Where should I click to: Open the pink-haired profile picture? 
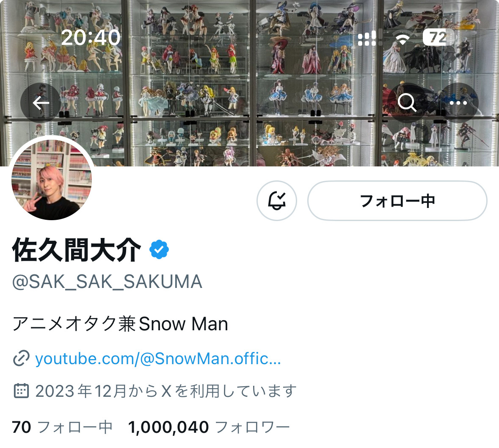click(52, 180)
